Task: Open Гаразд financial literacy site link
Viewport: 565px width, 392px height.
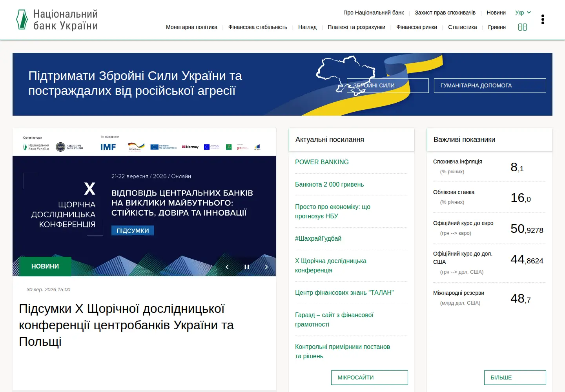Action: [334, 319]
